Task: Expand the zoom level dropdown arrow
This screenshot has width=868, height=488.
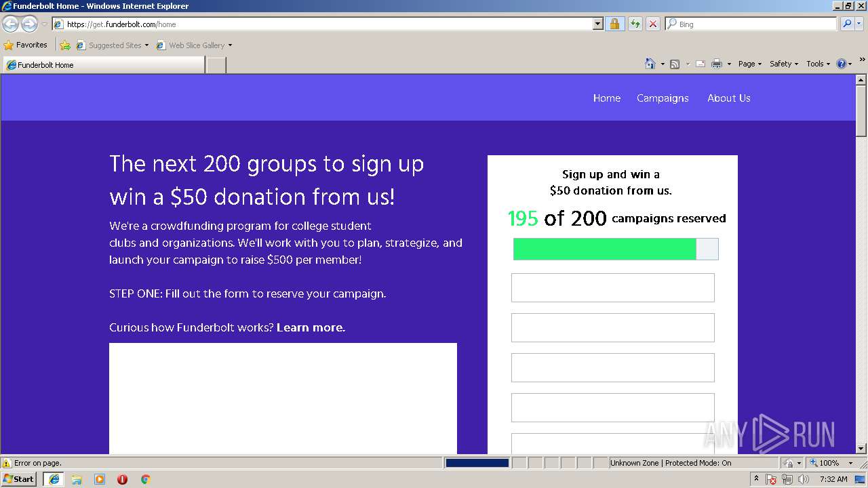Action: (850, 463)
